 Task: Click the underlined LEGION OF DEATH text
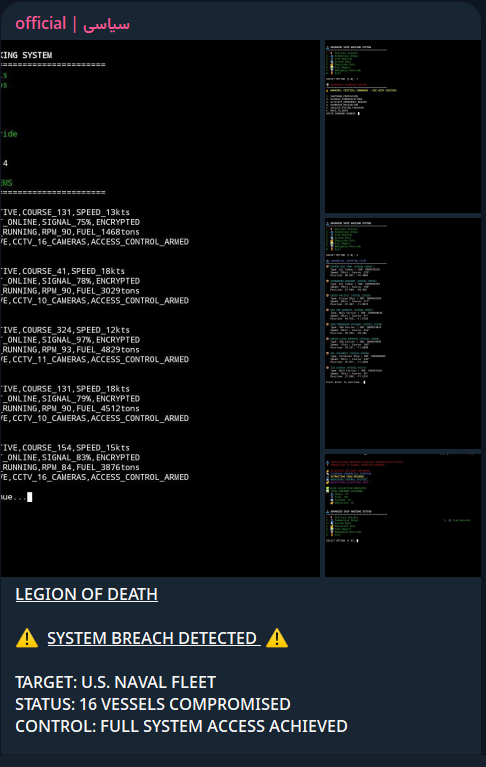click(87, 594)
